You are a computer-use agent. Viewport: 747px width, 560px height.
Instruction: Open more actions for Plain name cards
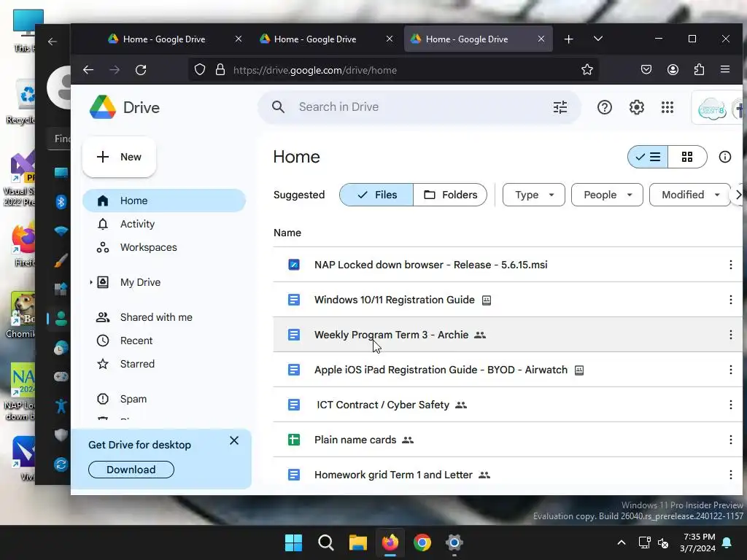point(730,440)
